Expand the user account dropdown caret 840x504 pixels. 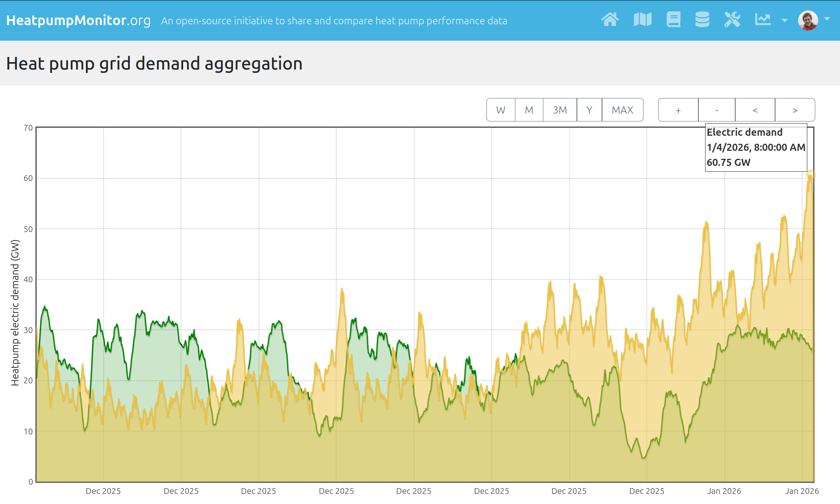[x=827, y=19]
